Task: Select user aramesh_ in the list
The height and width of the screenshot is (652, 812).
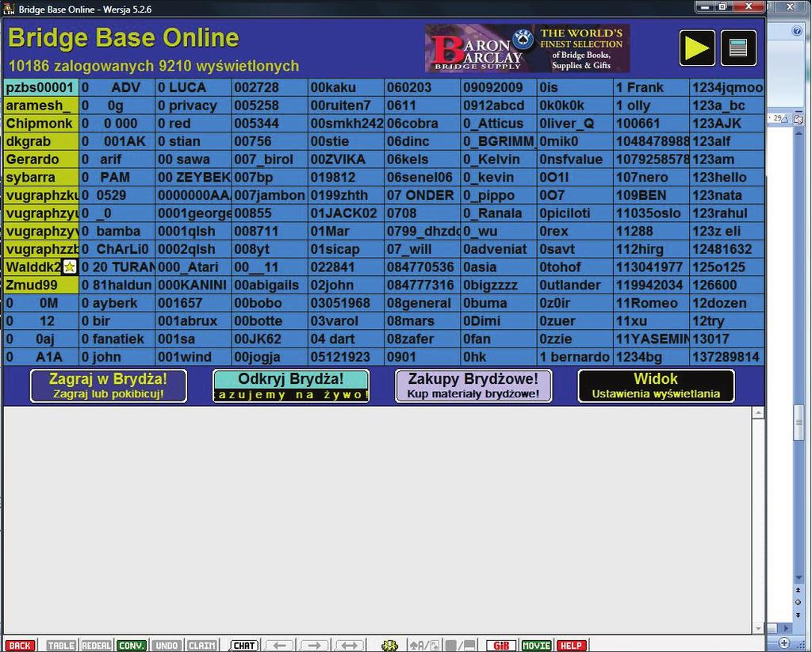Action: [41, 105]
